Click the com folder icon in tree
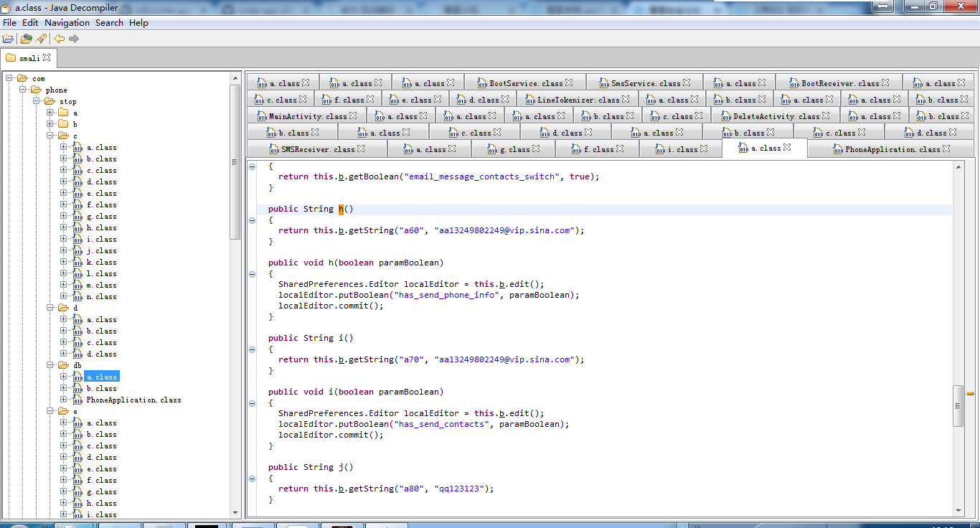The image size is (980, 528). tap(22, 78)
